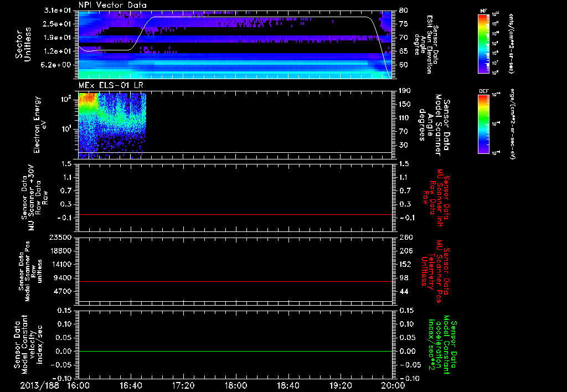
Task: Select the "Electron Energy eV" axis title
Action: coord(39,125)
